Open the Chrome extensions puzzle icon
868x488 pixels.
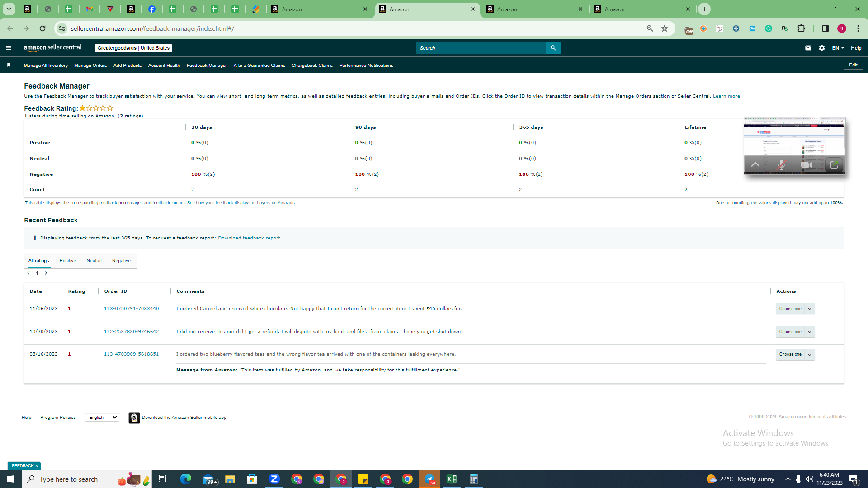pos(802,28)
